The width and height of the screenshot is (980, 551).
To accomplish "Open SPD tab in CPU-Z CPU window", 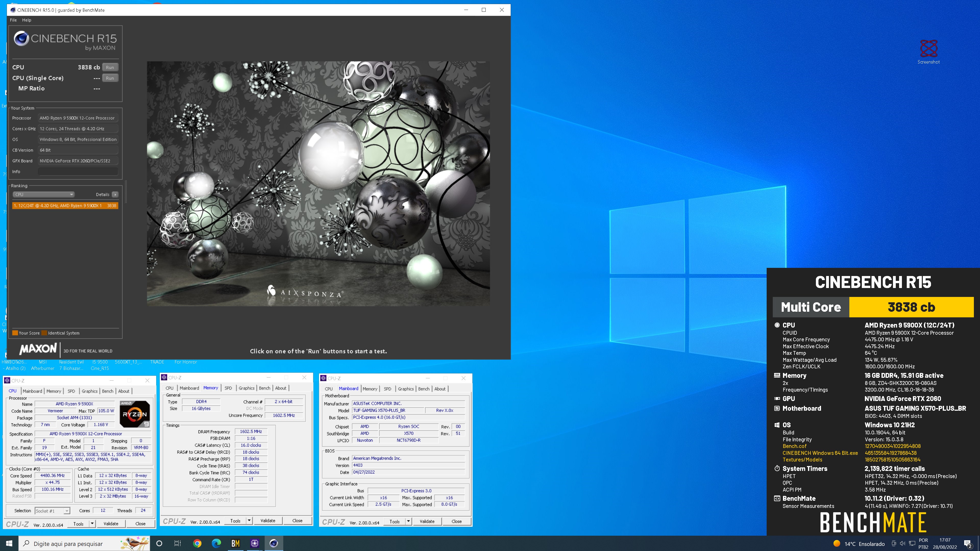I will tap(71, 391).
